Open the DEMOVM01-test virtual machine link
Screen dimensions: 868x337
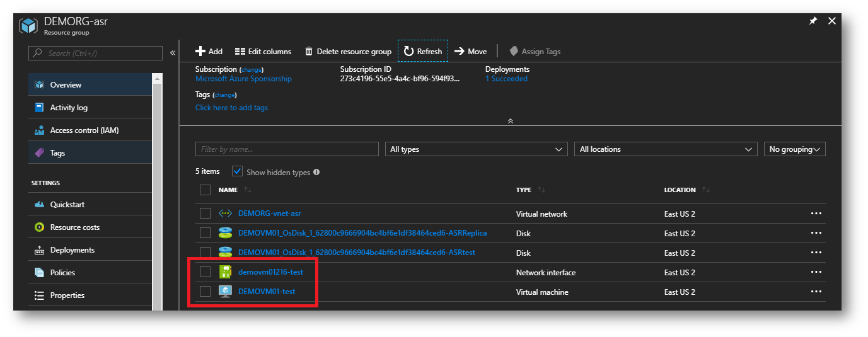(267, 292)
